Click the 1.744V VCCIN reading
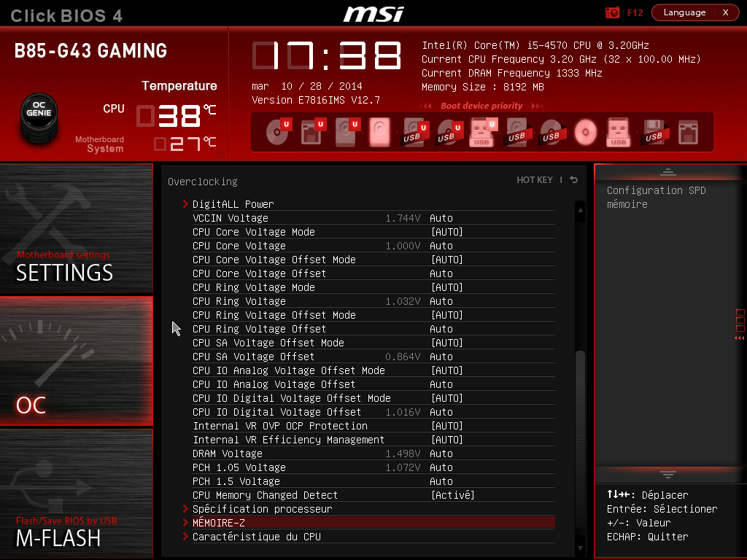The image size is (747, 560). [x=403, y=218]
